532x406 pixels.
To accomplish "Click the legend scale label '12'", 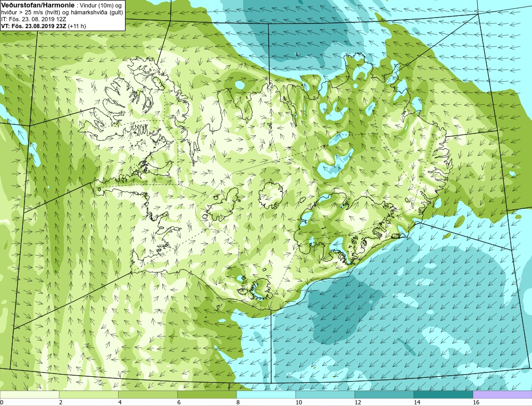I will (358, 402).
